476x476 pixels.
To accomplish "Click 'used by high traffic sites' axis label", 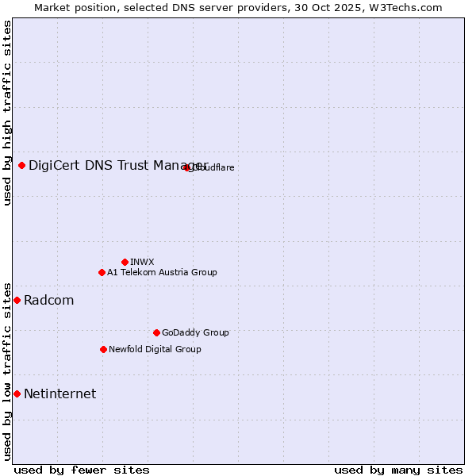I will (7, 113).
